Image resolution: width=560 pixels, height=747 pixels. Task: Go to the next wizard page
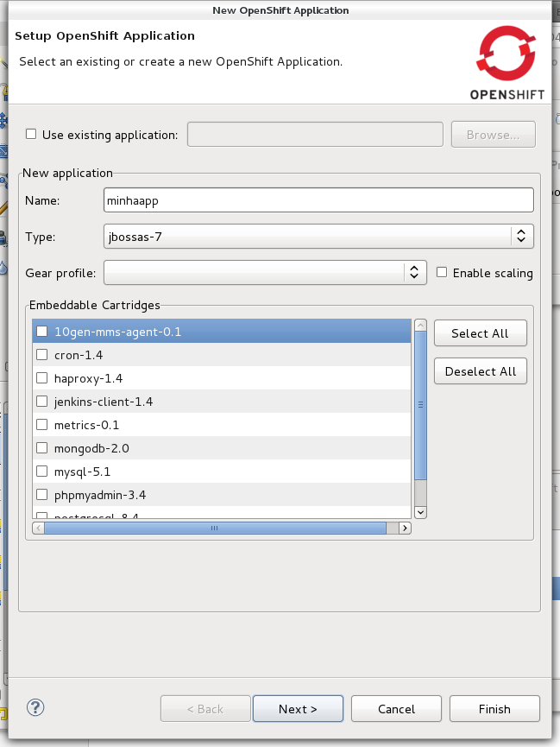[298, 709]
